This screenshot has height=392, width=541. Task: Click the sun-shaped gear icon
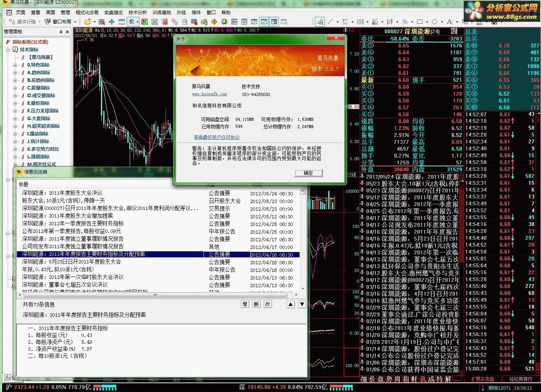[x=224, y=22]
